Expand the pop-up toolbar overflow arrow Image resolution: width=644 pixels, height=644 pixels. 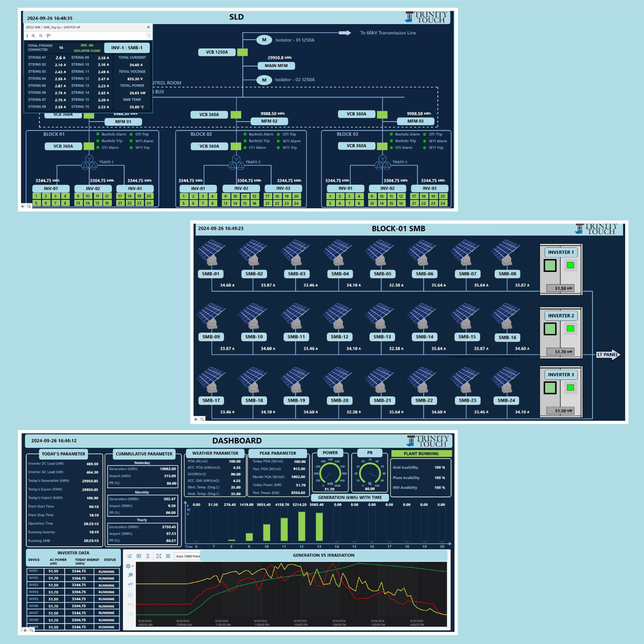click(149, 36)
